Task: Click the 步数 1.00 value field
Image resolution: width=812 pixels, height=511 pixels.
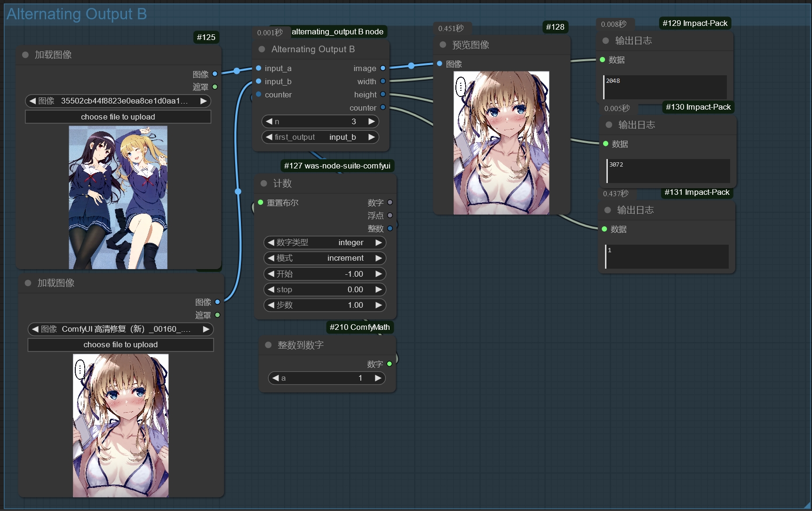Action: (325, 305)
